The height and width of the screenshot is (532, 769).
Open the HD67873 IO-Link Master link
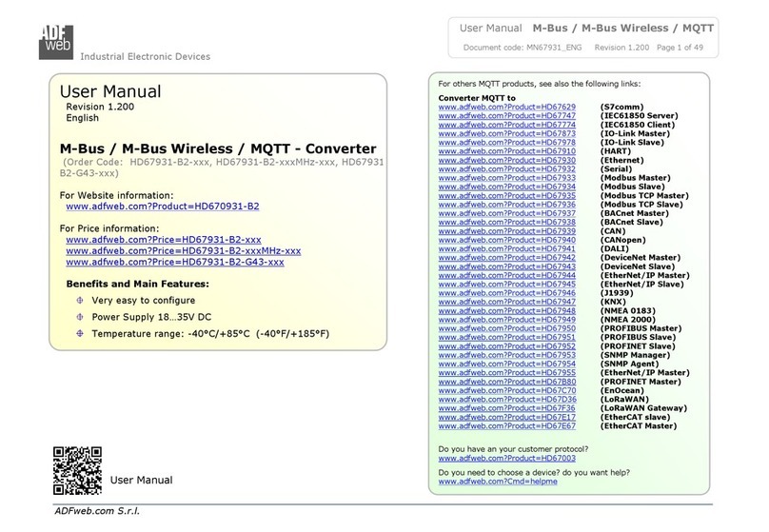pyautogui.click(x=507, y=133)
